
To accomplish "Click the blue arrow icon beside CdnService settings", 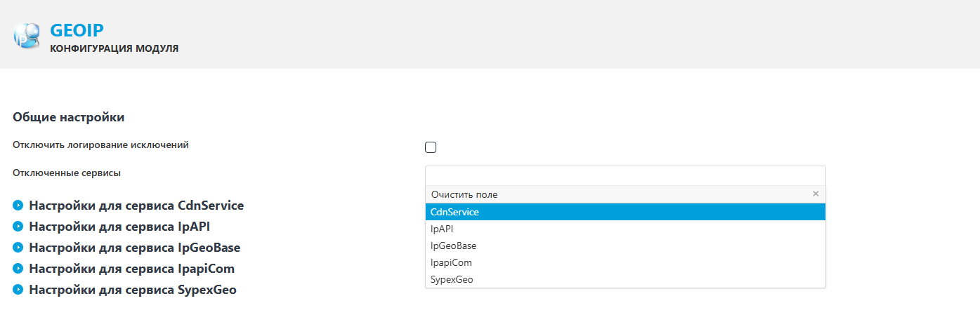I will [18, 206].
